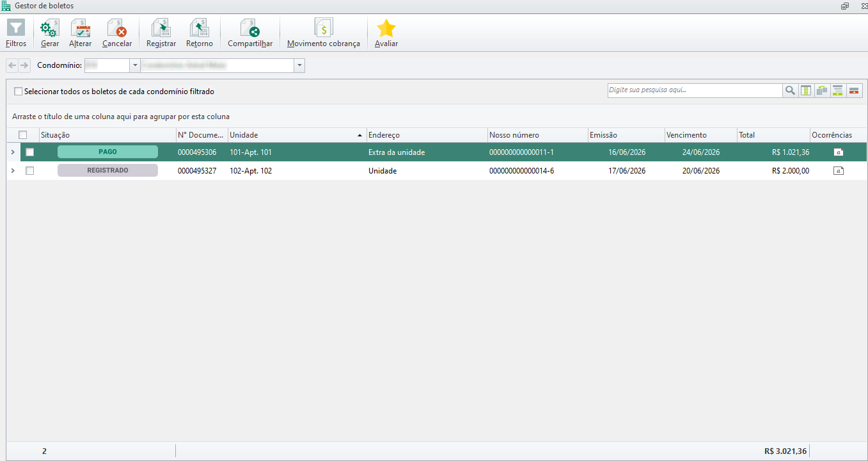Open the Compartilhar share icon
Screen dimensions: 868x461
pos(250,28)
